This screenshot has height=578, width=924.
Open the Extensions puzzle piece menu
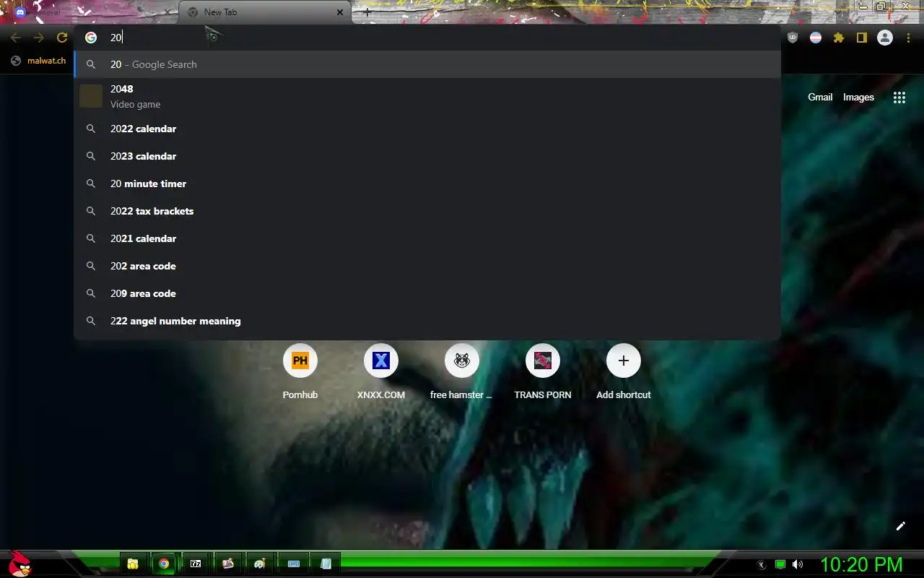[839, 38]
